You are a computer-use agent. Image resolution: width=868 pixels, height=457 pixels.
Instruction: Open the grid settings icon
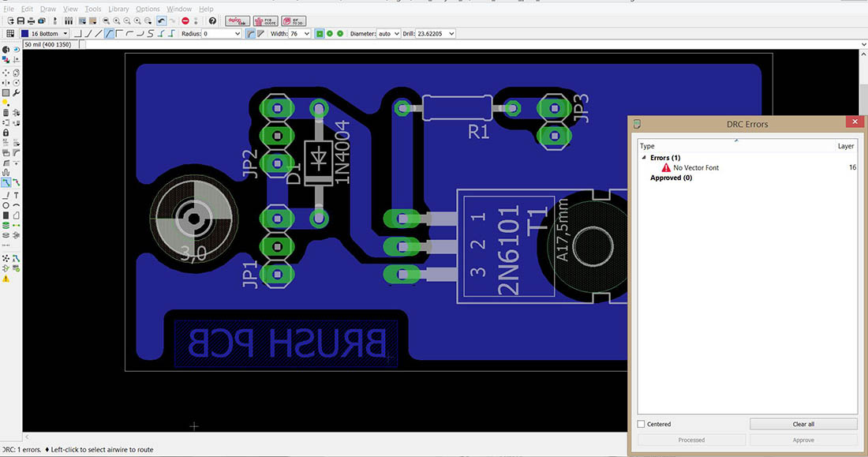(x=10, y=34)
